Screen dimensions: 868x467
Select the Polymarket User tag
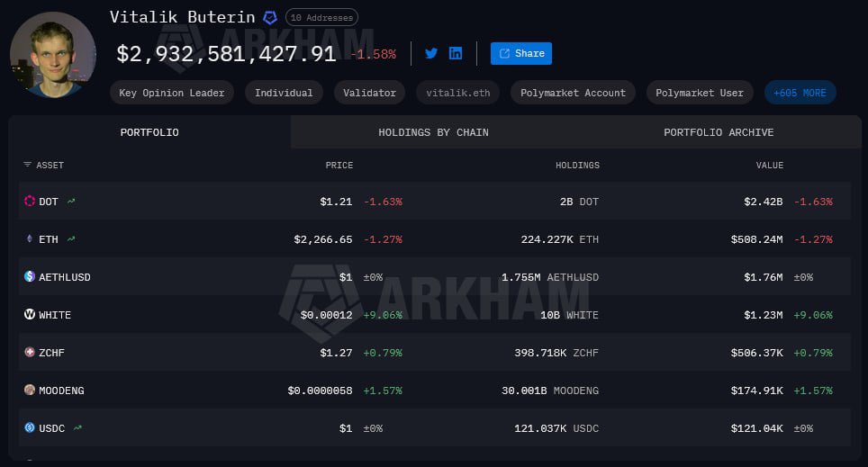(700, 93)
